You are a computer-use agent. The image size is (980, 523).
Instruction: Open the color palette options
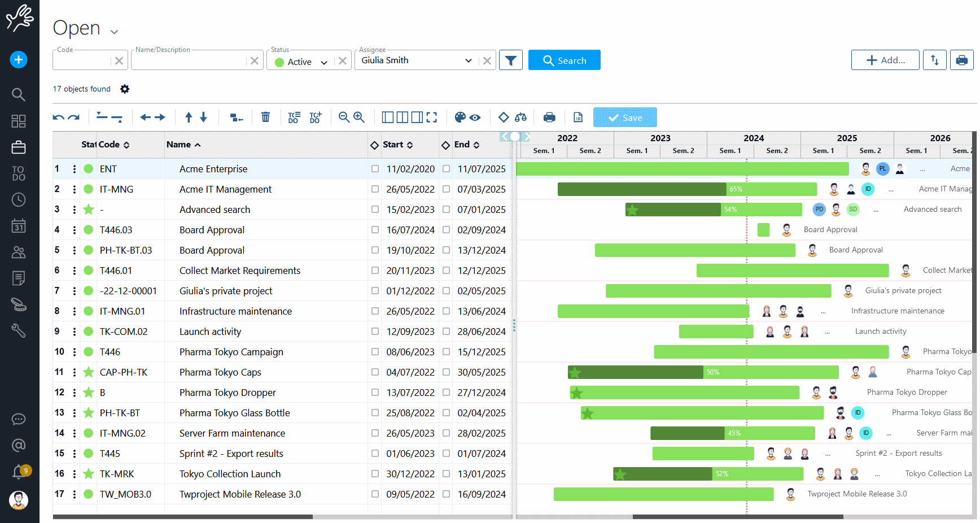[x=461, y=117]
